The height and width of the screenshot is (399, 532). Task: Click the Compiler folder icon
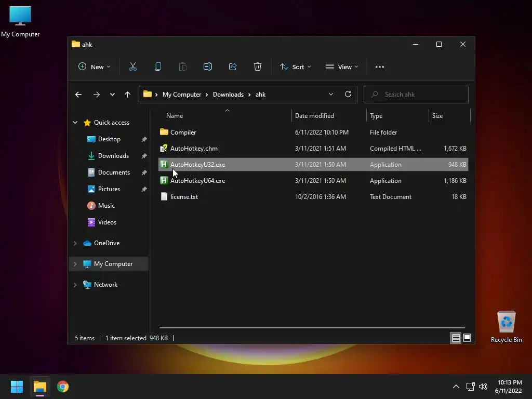[x=164, y=132]
